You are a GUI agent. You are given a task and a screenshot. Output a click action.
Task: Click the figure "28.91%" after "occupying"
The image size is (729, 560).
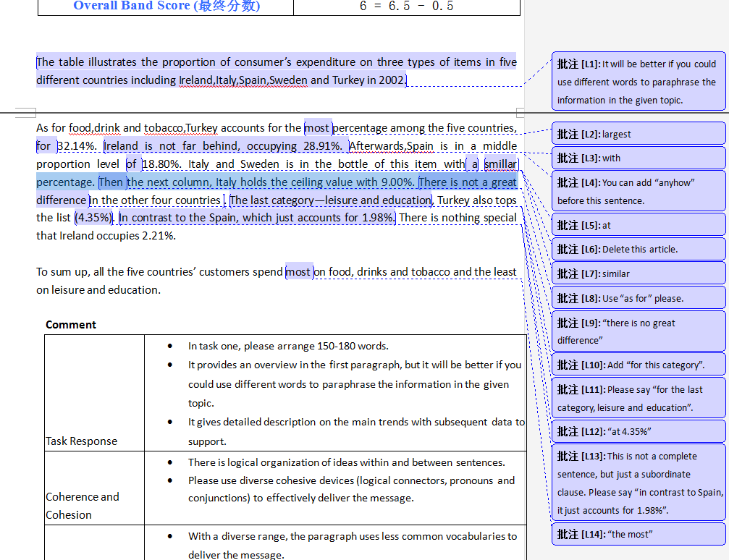pyautogui.click(x=323, y=146)
